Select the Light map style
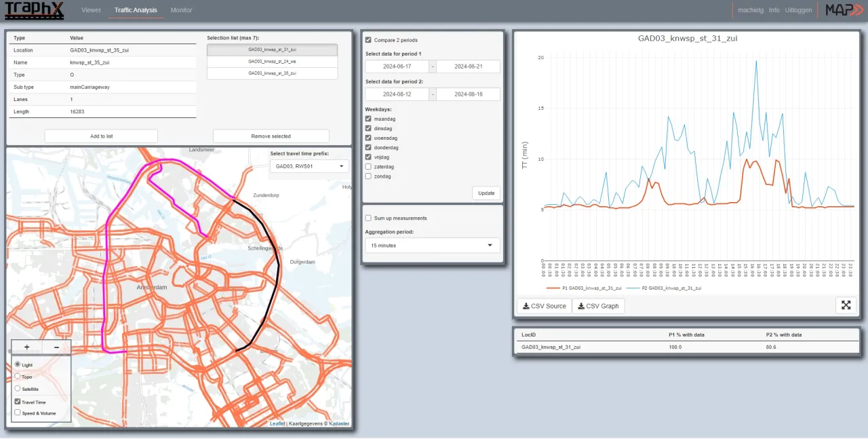 pyautogui.click(x=18, y=364)
